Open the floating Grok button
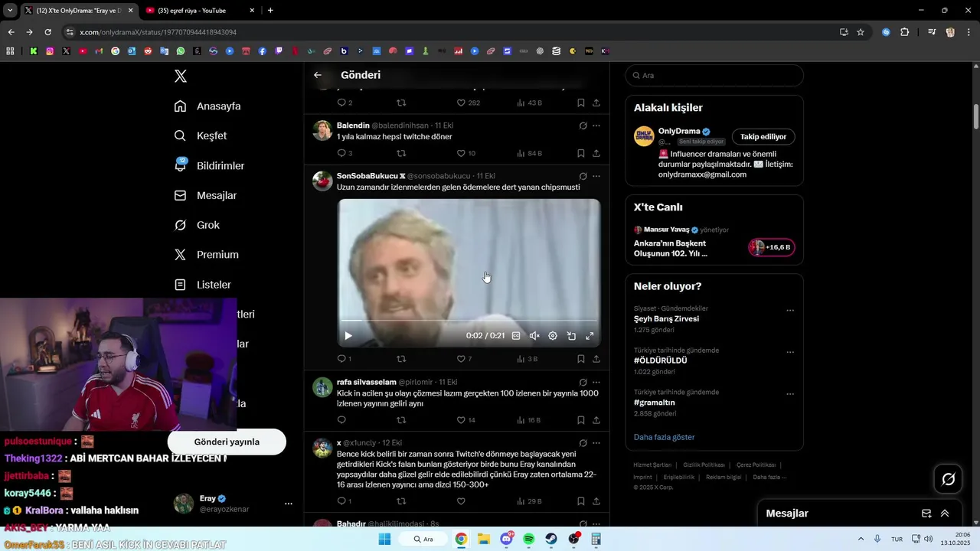 click(x=949, y=479)
